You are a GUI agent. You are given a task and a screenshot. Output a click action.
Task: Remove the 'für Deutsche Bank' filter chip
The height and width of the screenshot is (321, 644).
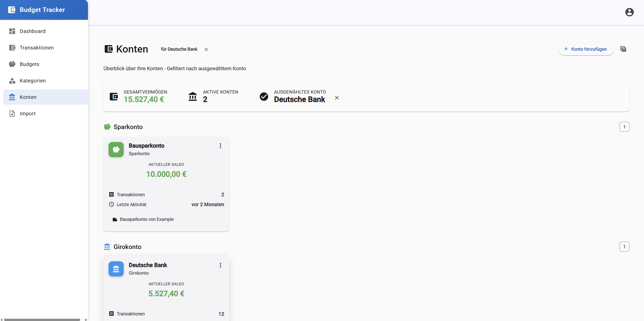[x=206, y=49]
